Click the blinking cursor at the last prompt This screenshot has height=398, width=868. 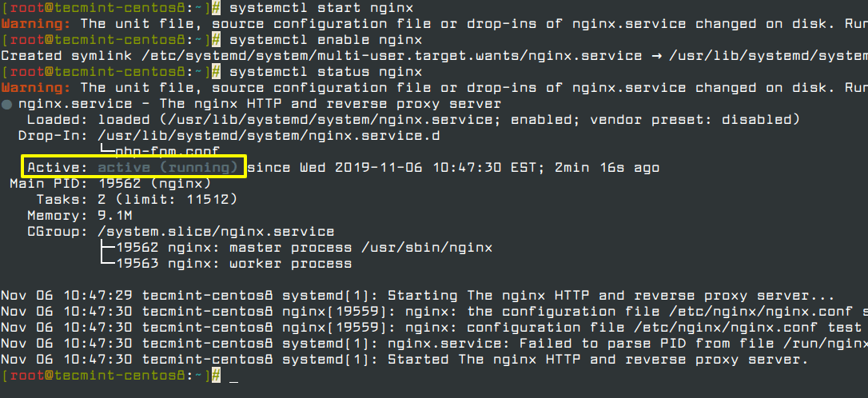[233, 376]
